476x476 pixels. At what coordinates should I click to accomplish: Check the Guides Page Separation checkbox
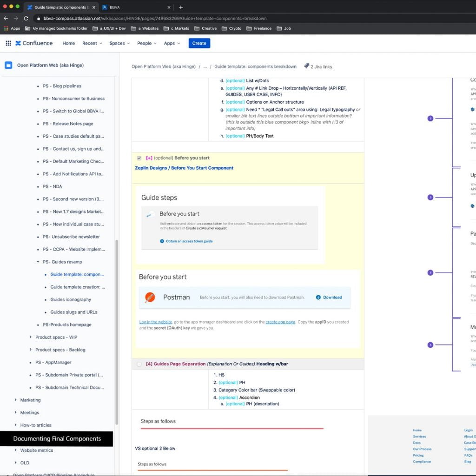139,364
